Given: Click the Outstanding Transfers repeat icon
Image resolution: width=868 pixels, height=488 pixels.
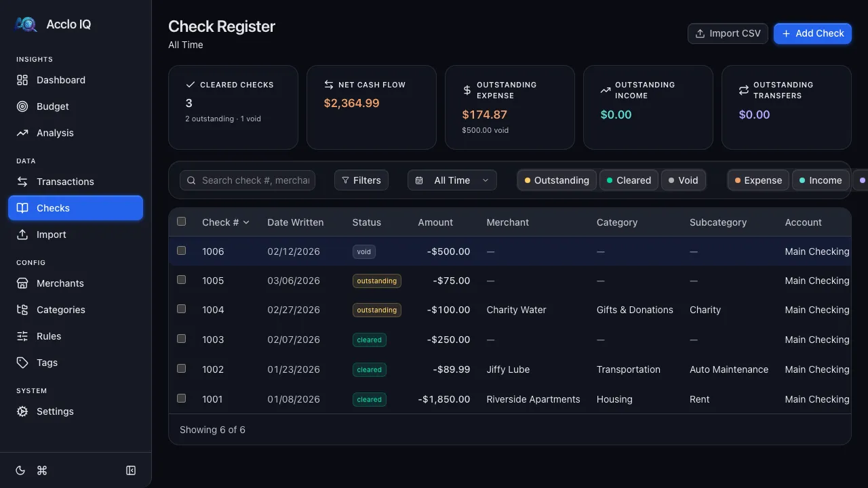Looking at the screenshot, I should click(744, 90).
